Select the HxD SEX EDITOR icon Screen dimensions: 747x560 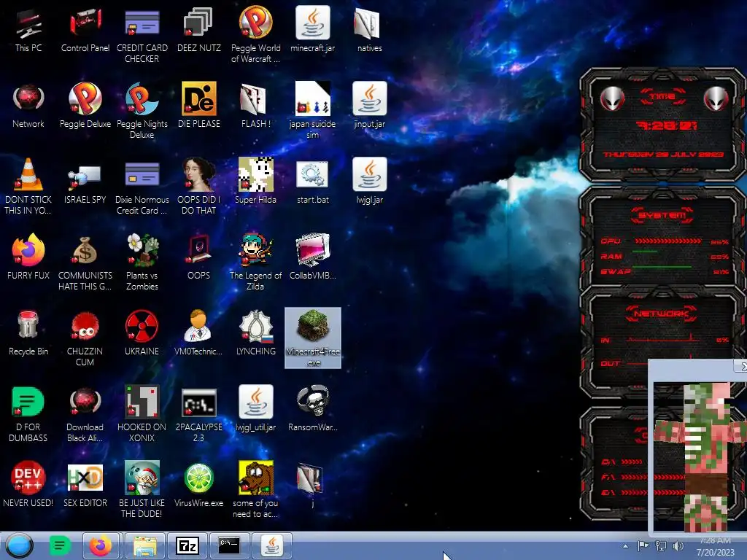(85, 478)
